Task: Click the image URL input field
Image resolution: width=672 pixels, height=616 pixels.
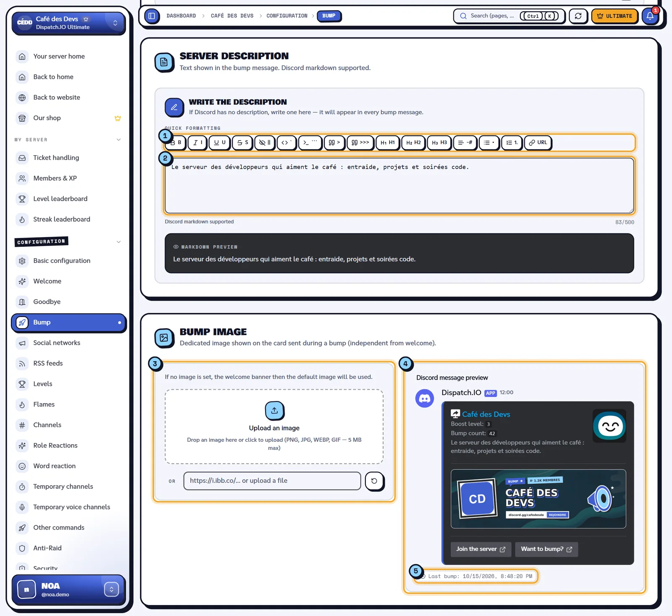Action: (x=272, y=481)
